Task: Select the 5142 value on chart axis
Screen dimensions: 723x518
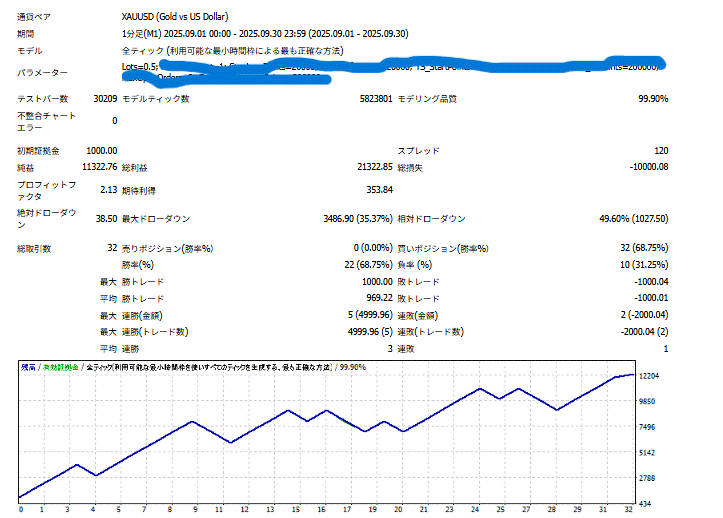Action: 647,453
